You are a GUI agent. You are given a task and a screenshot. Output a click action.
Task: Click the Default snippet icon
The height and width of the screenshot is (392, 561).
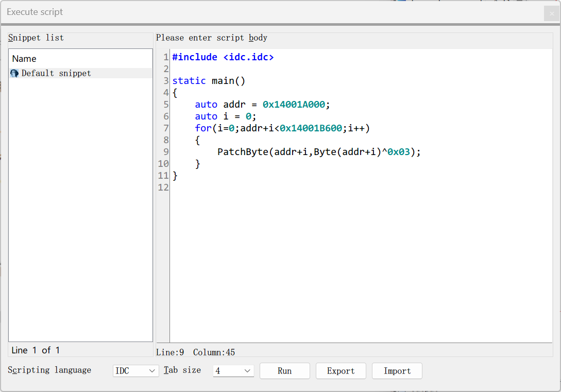coord(14,73)
